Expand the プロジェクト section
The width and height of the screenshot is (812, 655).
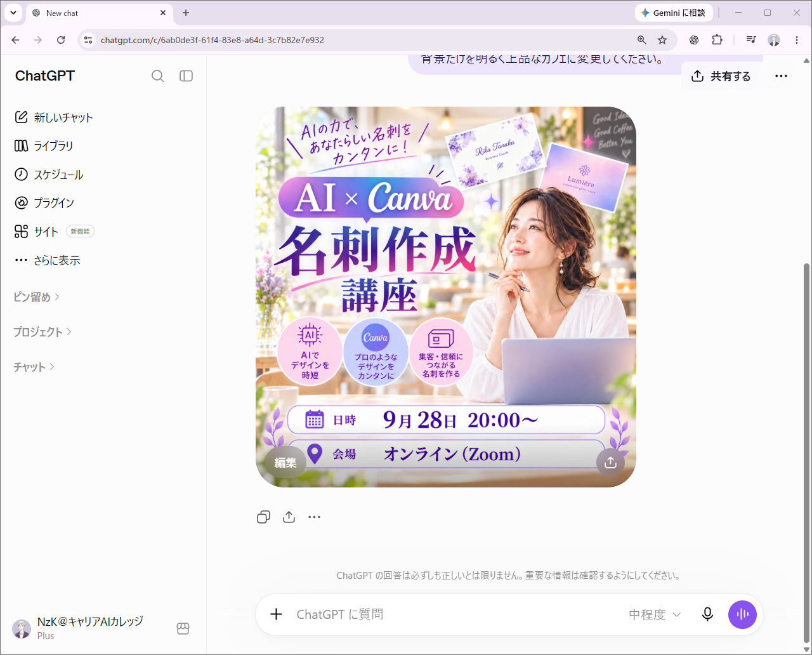point(43,332)
